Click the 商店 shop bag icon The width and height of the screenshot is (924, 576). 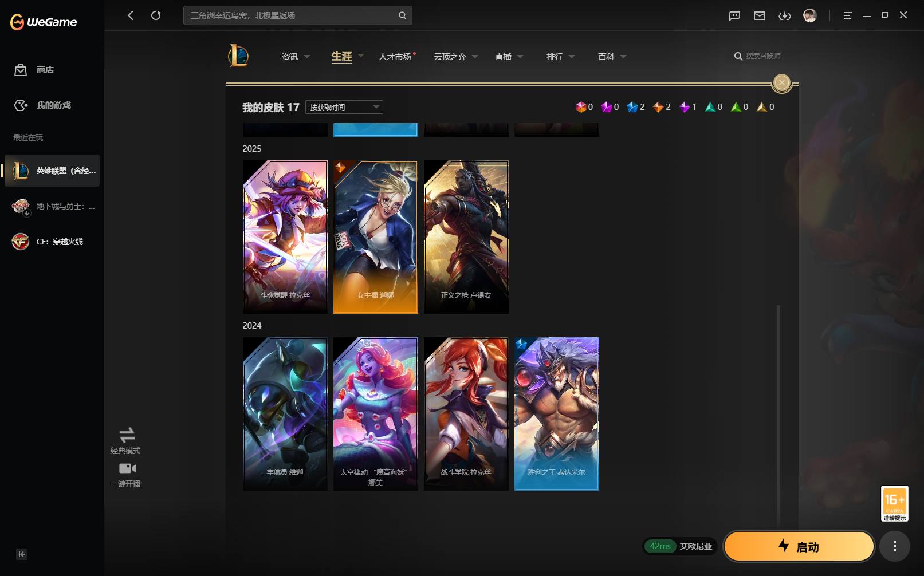click(21, 70)
